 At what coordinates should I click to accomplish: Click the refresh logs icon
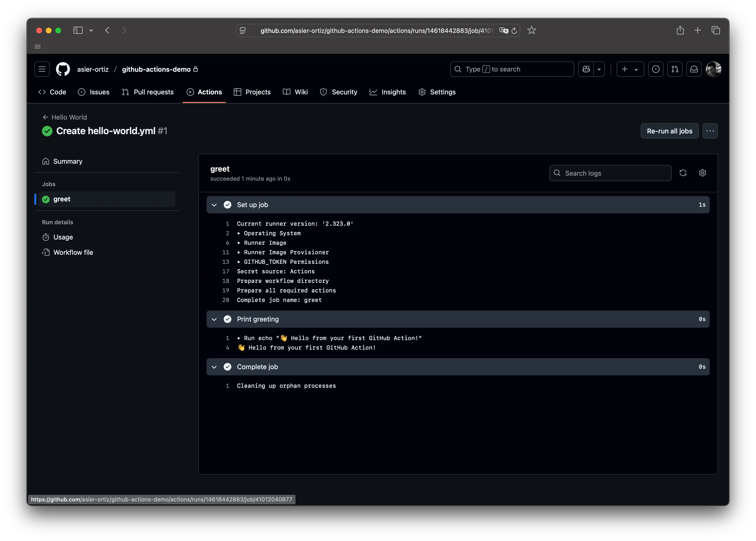(683, 173)
